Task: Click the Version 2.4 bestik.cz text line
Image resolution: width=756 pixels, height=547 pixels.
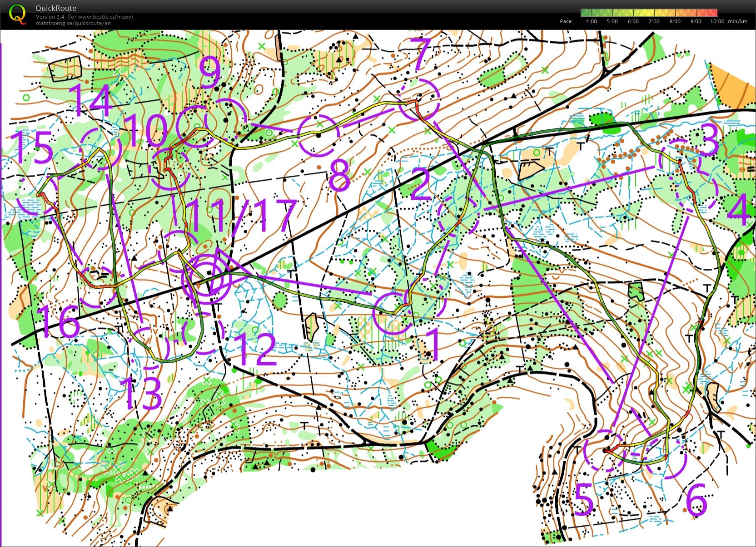Action: (x=84, y=17)
